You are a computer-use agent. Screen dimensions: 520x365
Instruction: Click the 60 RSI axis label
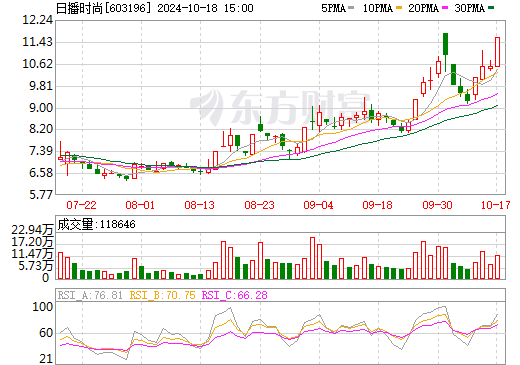46,333
